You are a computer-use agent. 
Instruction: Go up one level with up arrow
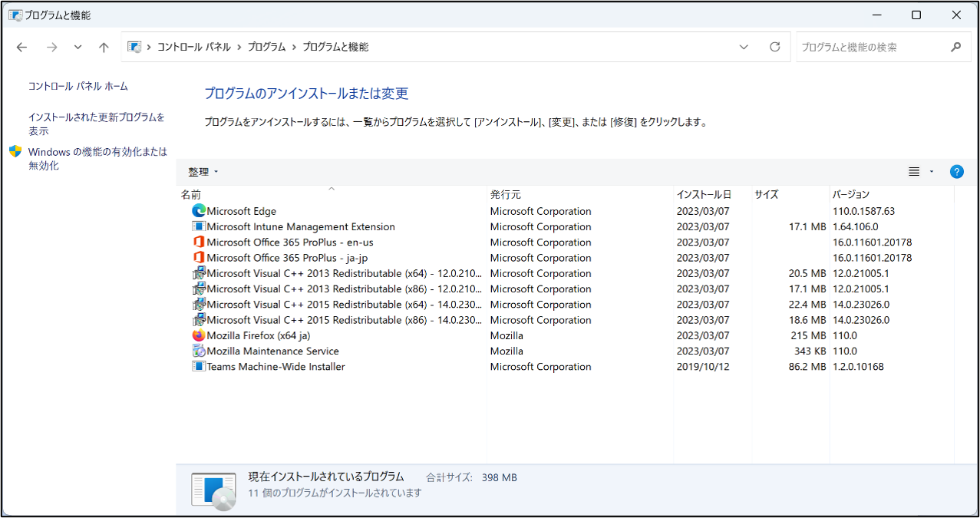point(104,47)
